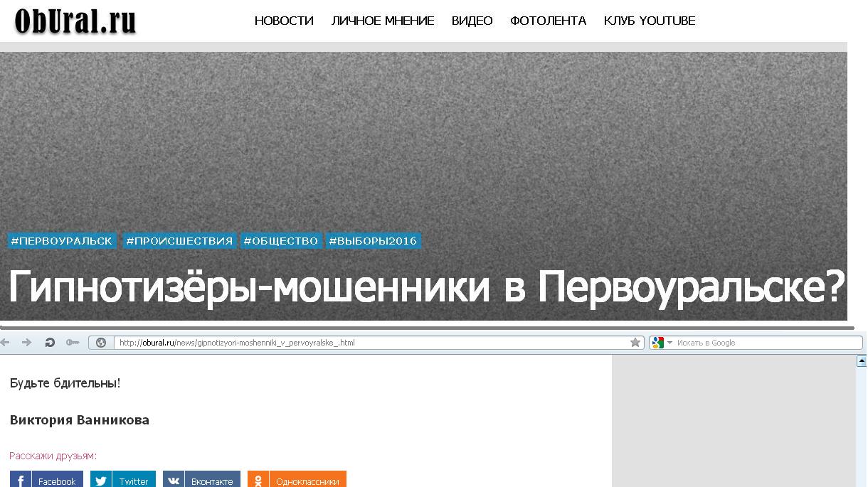Click the browser URL address field

[370, 343]
